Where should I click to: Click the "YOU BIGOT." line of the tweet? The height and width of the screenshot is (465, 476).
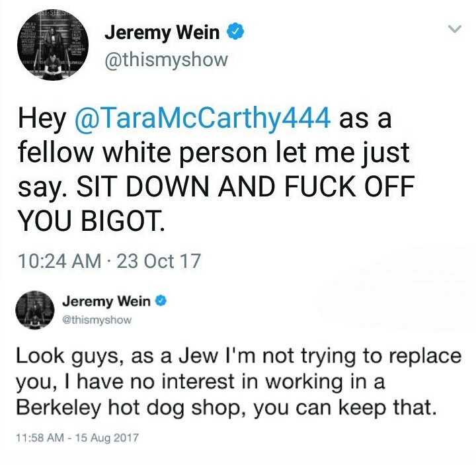tap(91, 220)
